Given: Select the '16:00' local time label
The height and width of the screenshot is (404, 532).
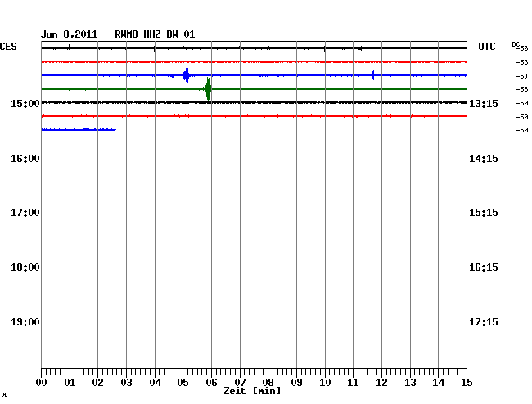Looking at the screenshot, I should point(25,159).
